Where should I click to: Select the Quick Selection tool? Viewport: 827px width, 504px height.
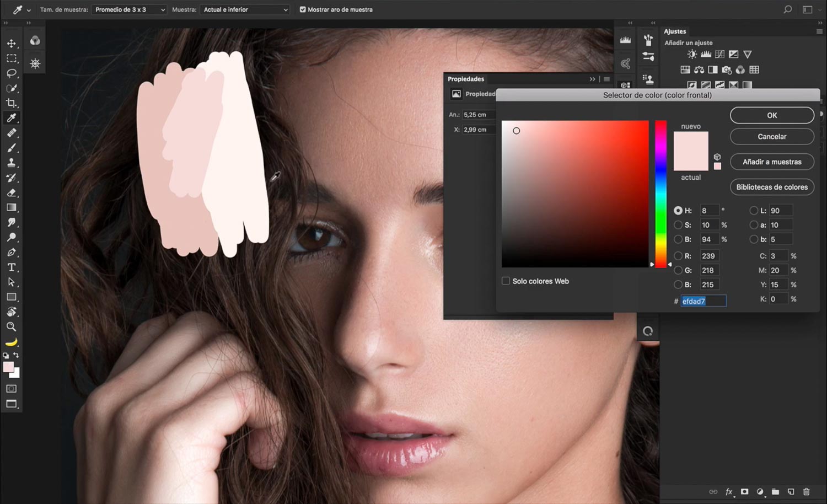(x=12, y=88)
